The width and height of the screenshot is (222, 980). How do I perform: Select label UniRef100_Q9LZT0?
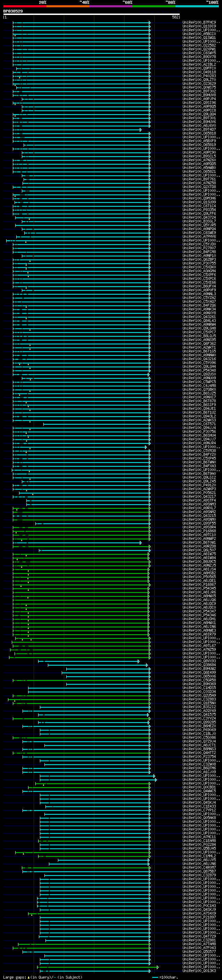199,80
